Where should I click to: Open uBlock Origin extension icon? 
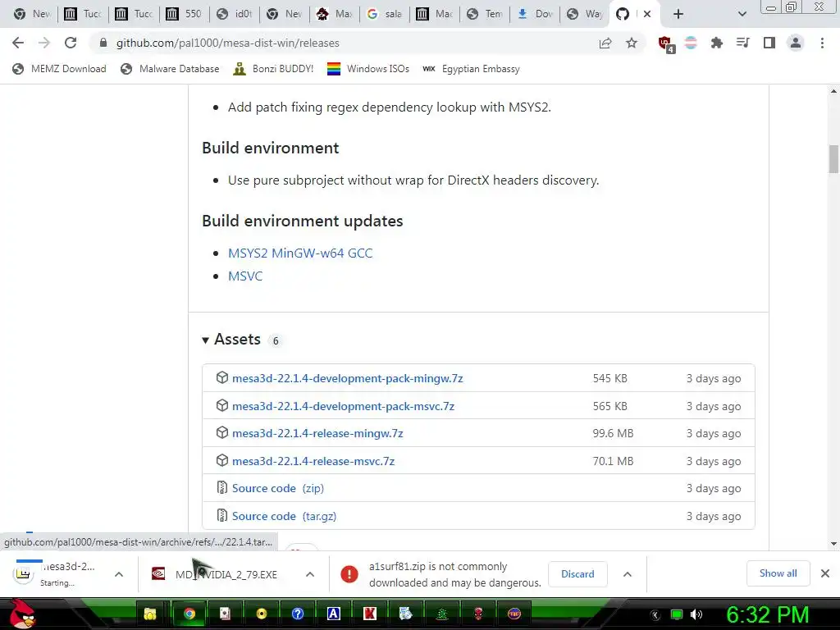(666, 43)
